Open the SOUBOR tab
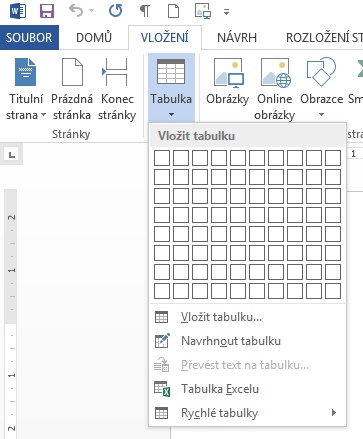The width and height of the screenshot is (363, 439). 29,37
